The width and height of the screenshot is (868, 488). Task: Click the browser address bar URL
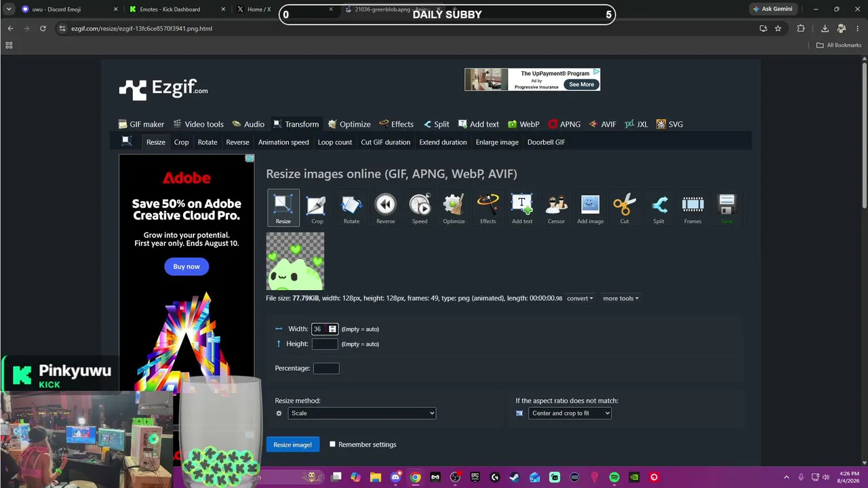pos(142,28)
